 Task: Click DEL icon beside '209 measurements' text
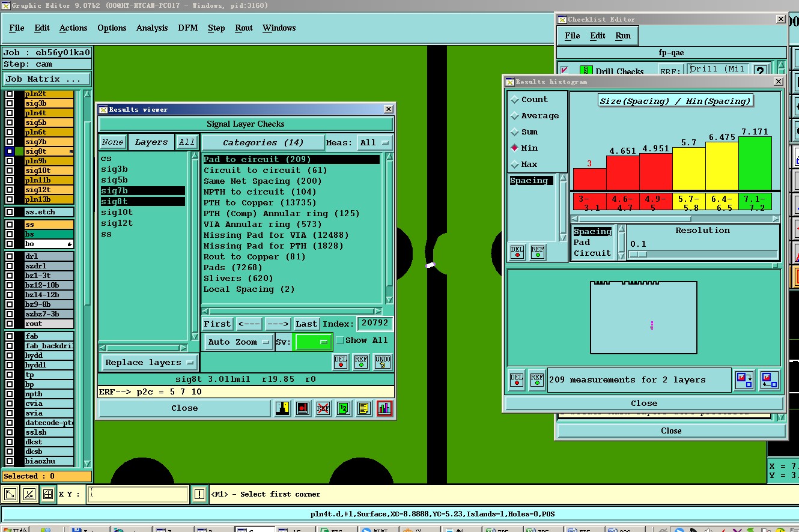(517, 380)
